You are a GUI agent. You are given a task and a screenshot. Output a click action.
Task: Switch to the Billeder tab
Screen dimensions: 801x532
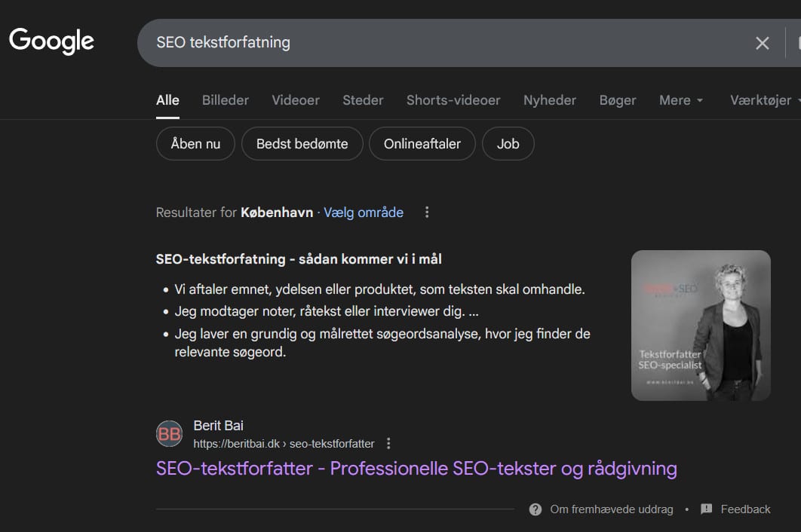pos(226,100)
